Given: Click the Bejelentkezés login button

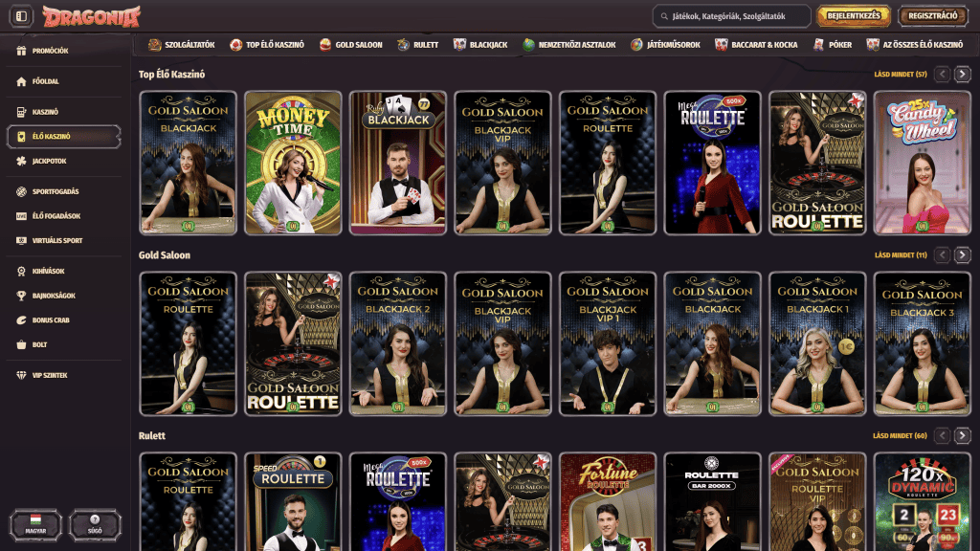Looking at the screenshot, I should 853,16.
